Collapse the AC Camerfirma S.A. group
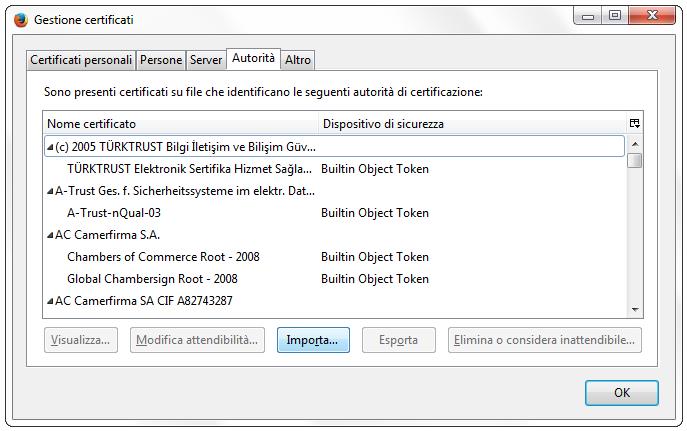 (x=50, y=235)
